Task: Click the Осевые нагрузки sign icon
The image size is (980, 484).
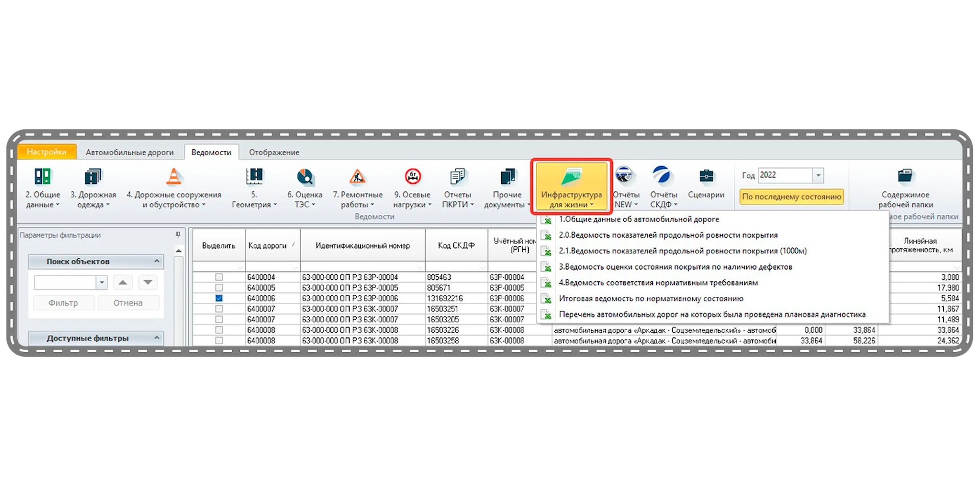Action: point(412,177)
